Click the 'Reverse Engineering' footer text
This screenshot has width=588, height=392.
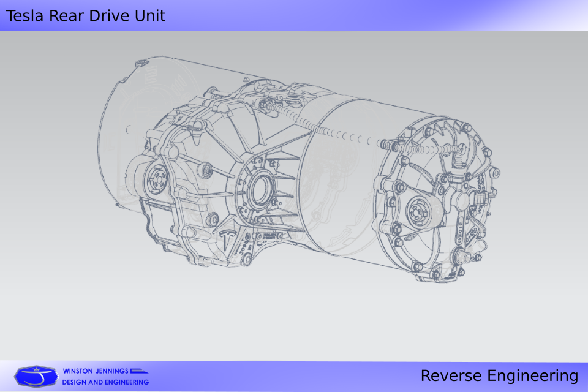[499, 376]
